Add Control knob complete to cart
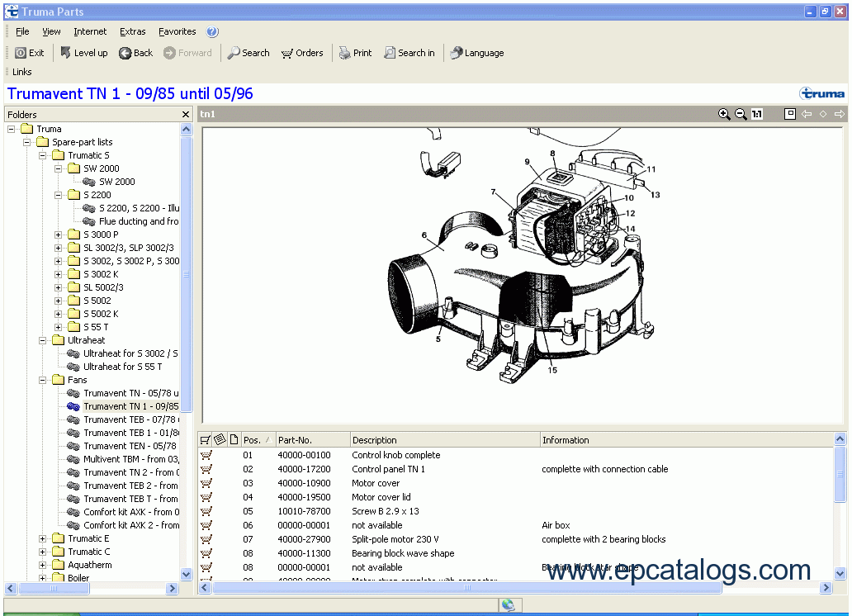Viewport: 852px width, 616px height. click(x=206, y=455)
